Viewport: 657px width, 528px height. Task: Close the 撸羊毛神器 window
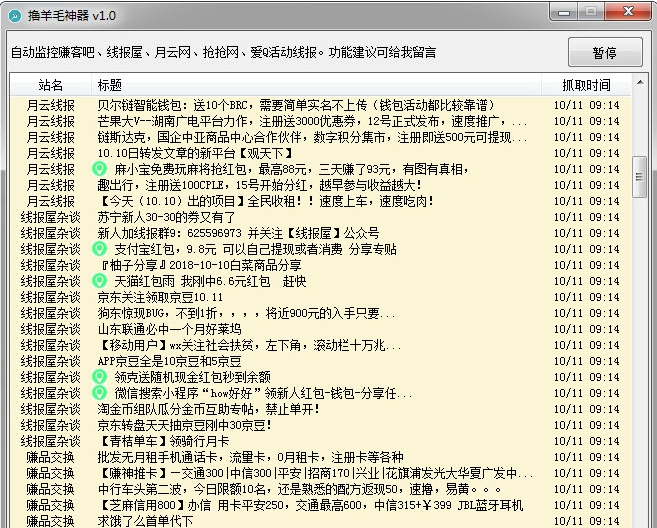coord(628,12)
